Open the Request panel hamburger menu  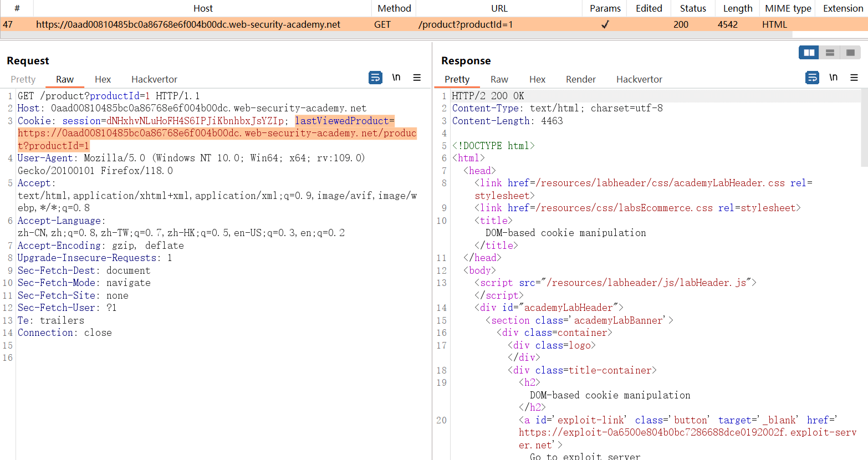coord(417,78)
